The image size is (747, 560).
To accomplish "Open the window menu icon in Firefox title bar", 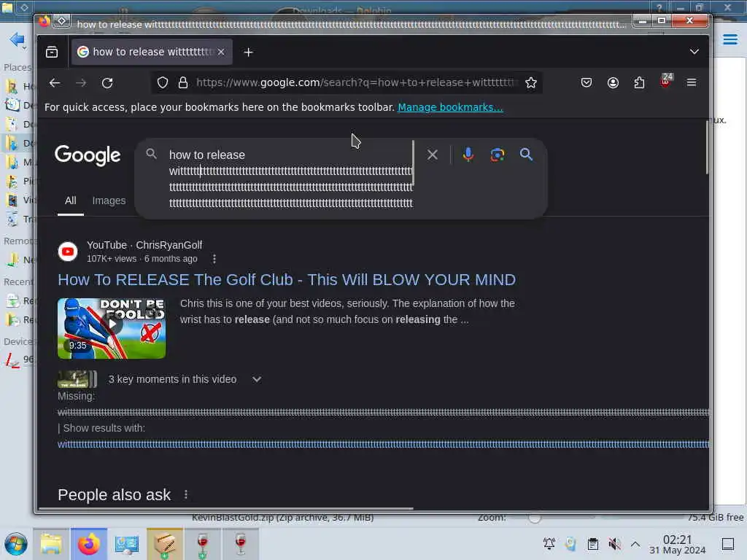I will tap(61, 21).
